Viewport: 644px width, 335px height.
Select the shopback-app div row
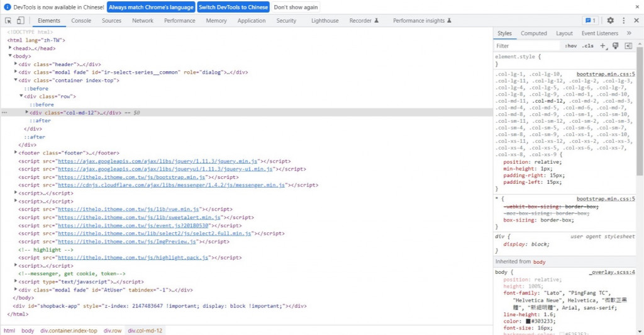[x=159, y=306]
